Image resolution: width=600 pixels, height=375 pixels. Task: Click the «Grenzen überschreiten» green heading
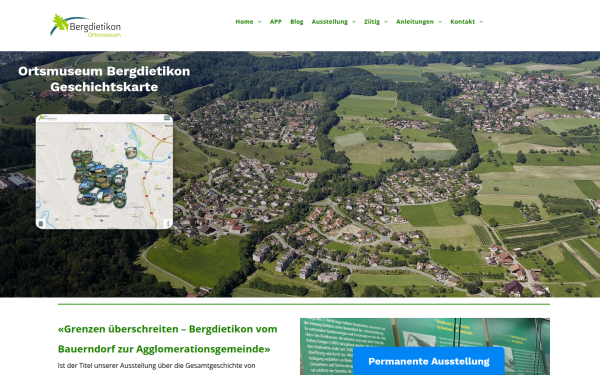point(168,339)
